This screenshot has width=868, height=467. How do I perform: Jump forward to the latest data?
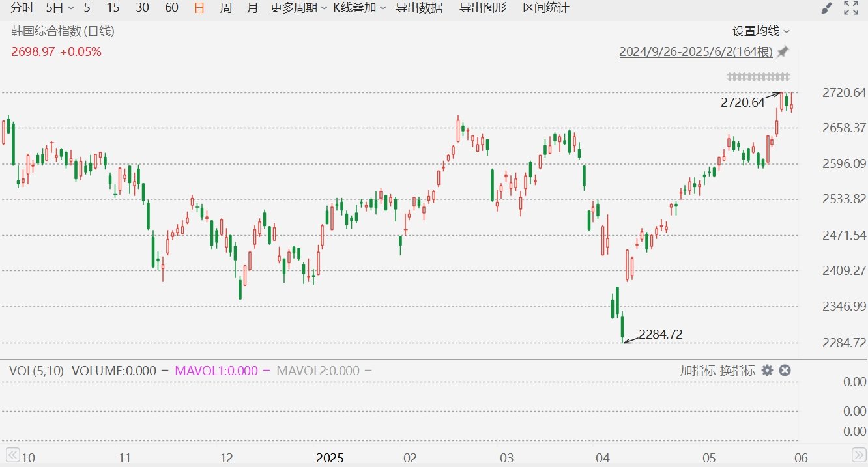coord(859,455)
